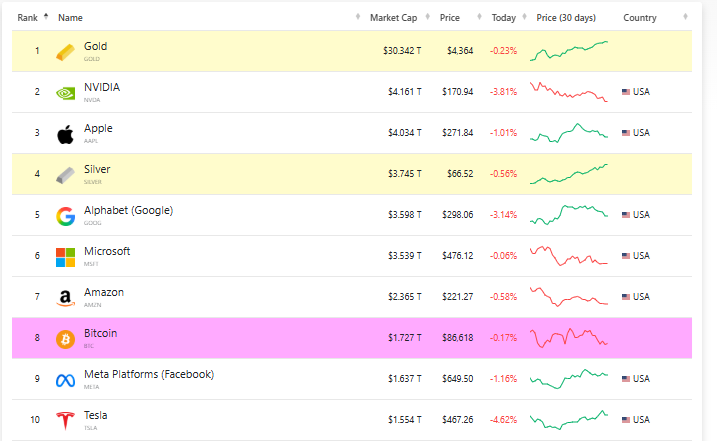The image size is (717, 441).
Task: Click the Google logo icon
Action: [65, 215]
